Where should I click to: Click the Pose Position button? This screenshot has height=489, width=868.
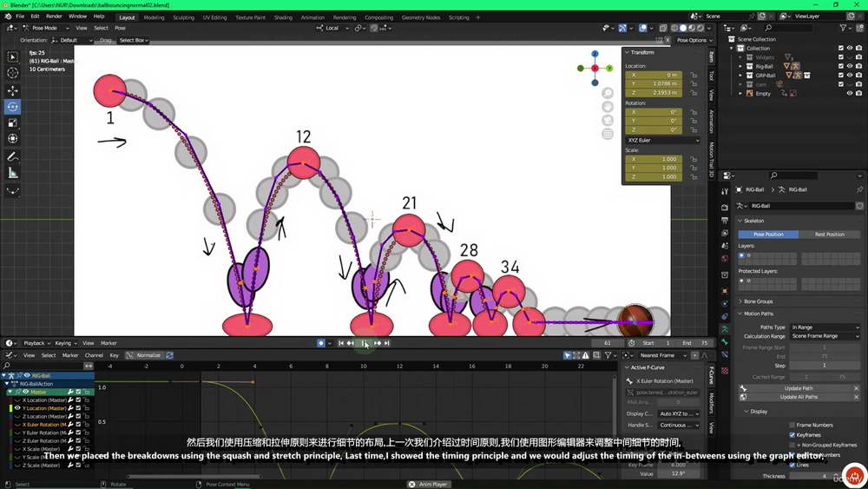click(x=768, y=235)
